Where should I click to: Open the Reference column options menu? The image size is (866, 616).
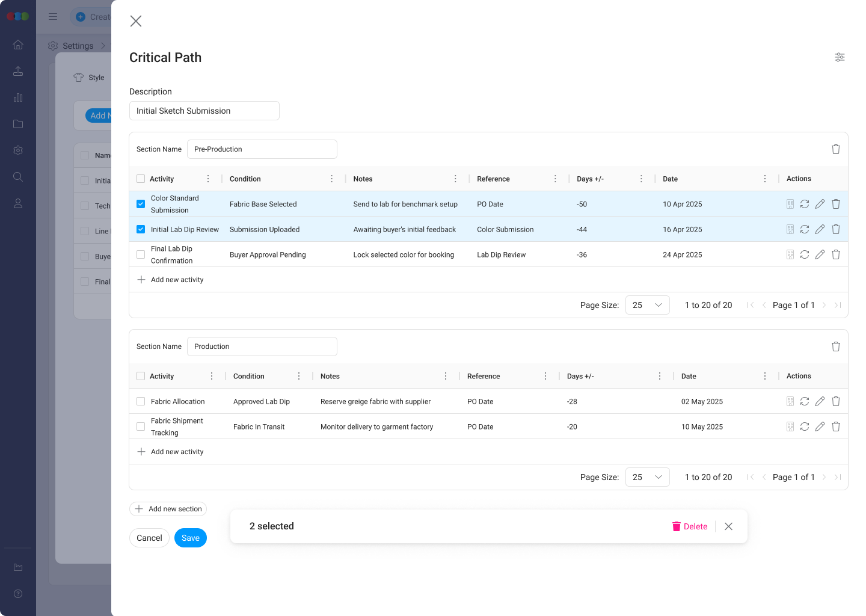554,179
